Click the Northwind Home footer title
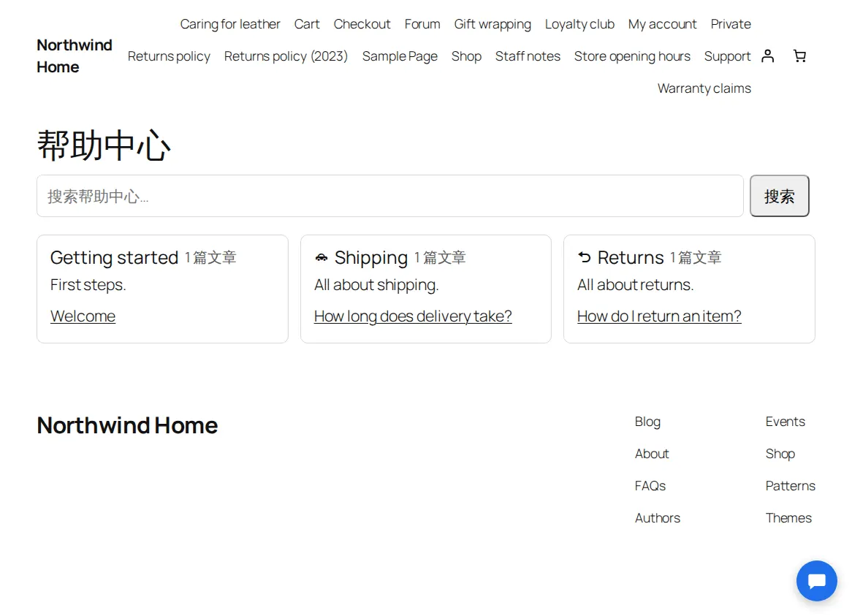 (x=127, y=425)
